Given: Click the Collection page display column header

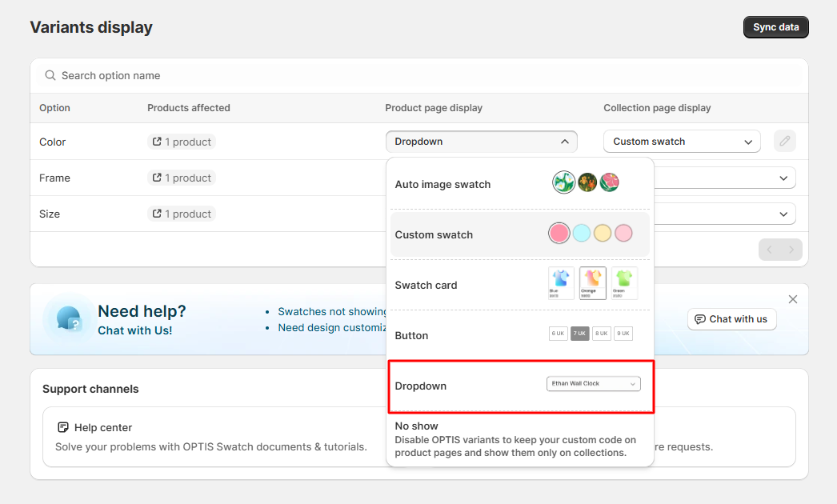Looking at the screenshot, I should (x=657, y=108).
